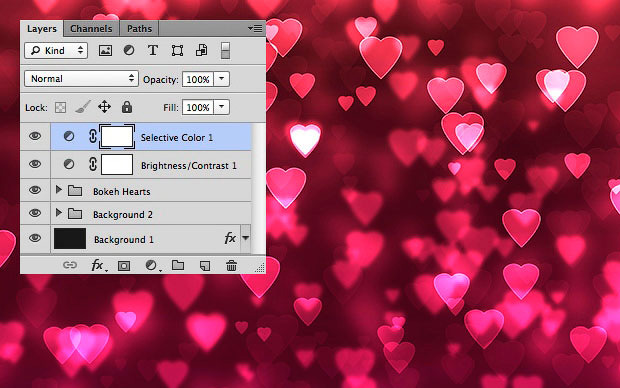Click Brightness/Contrast 1 adjustment icon
This screenshot has width=620, height=388.
[x=69, y=164]
